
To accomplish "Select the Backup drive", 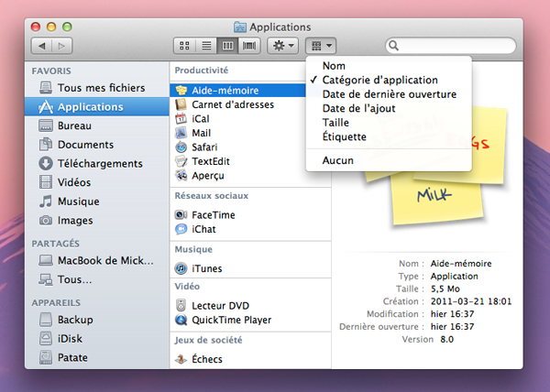I will [x=97, y=320].
